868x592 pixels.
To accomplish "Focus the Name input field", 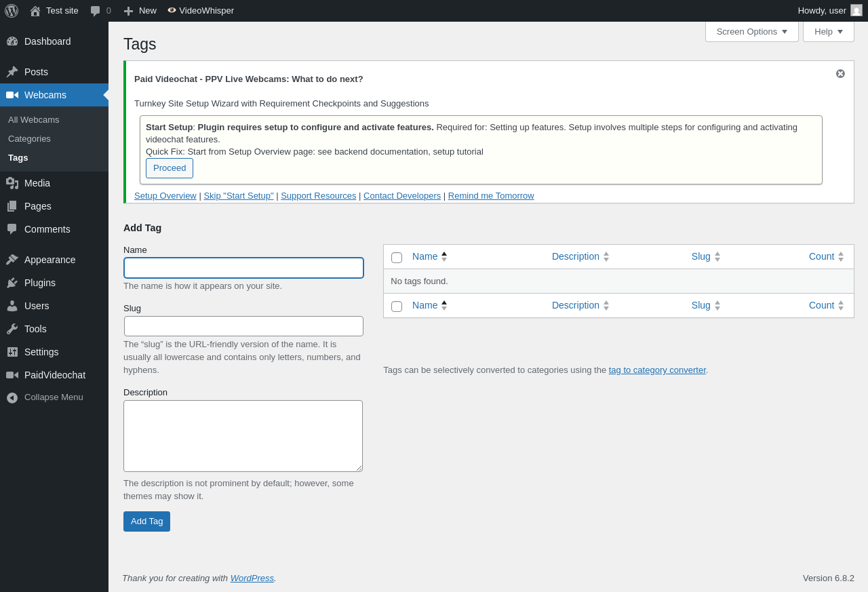I will click(243, 268).
